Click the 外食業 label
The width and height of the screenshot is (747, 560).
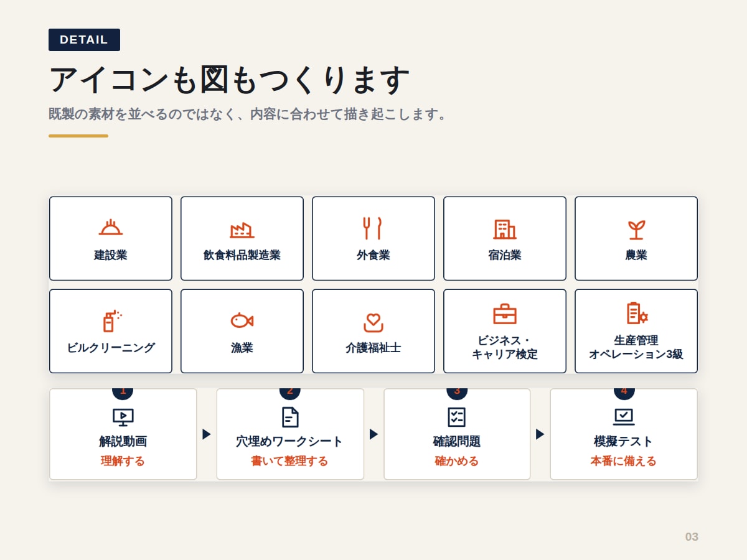[374, 255]
